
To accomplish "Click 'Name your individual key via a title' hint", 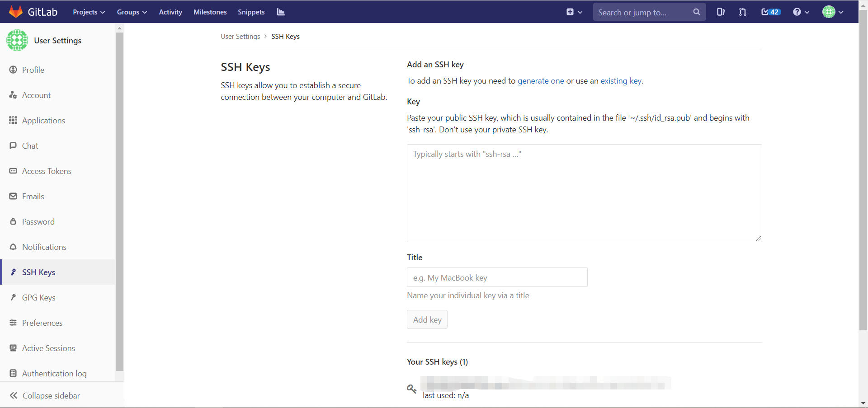I will 468,295.
